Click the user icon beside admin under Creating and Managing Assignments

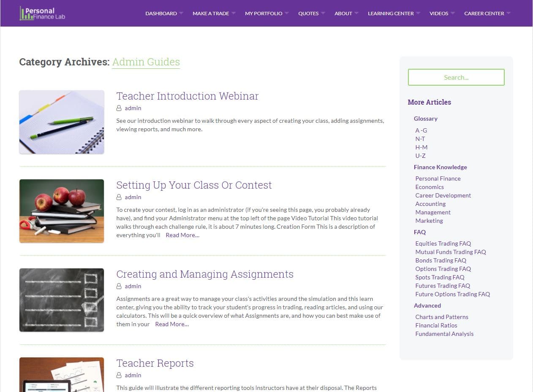tap(119, 287)
